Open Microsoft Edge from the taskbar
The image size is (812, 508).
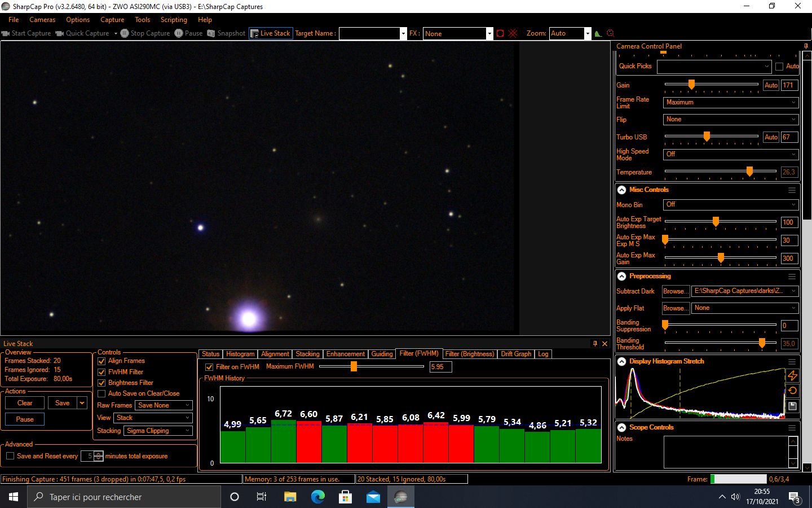click(318, 497)
